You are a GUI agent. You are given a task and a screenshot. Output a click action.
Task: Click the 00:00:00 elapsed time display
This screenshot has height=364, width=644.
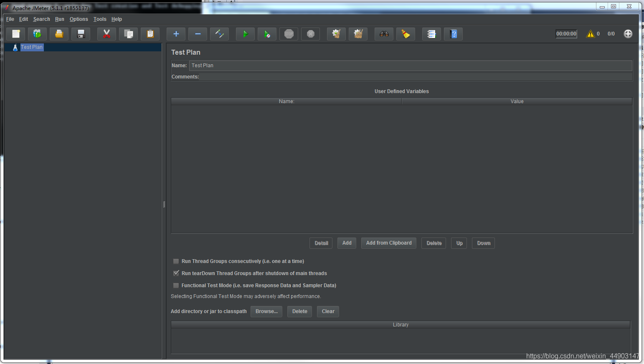click(566, 34)
